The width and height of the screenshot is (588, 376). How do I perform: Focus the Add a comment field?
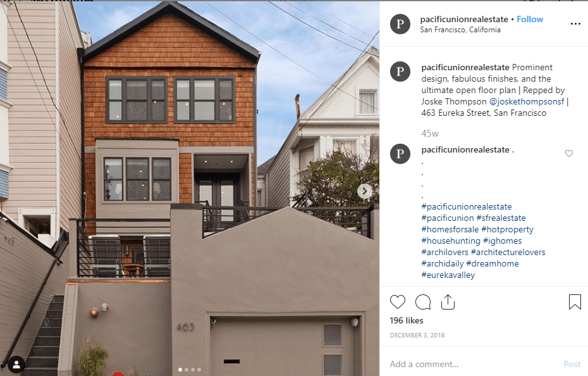pos(472,364)
